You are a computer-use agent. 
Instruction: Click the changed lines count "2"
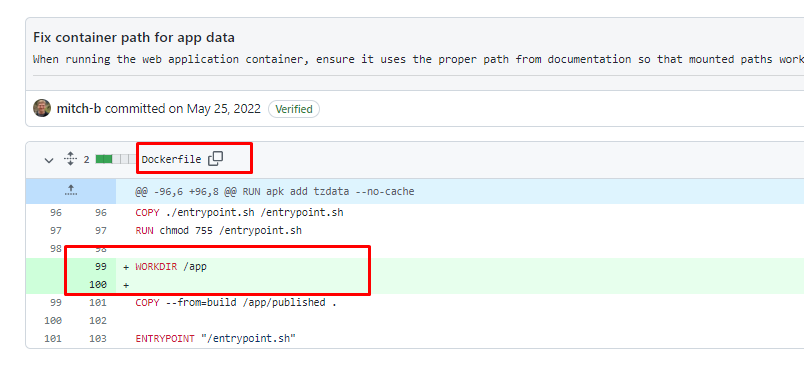coord(86,160)
